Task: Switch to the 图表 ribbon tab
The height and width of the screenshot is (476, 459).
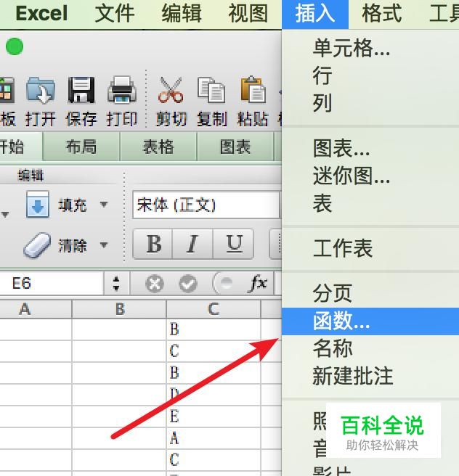Action: 235,147
